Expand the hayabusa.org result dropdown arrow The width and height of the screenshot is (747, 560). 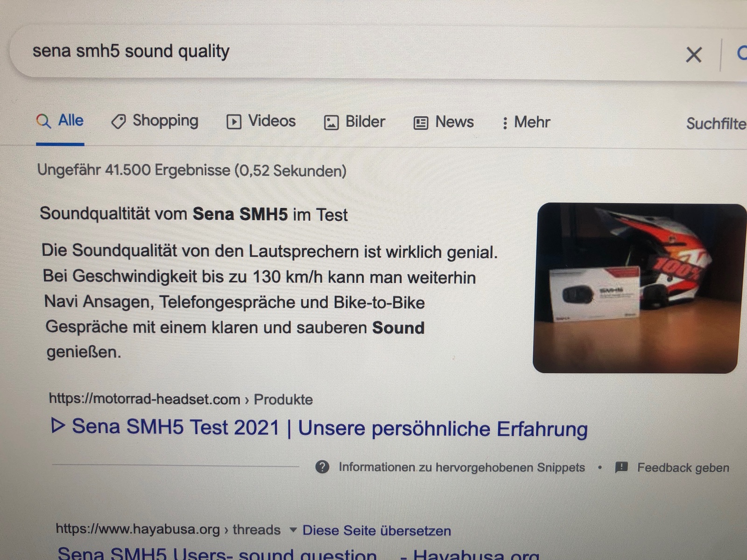pos(293,530)
